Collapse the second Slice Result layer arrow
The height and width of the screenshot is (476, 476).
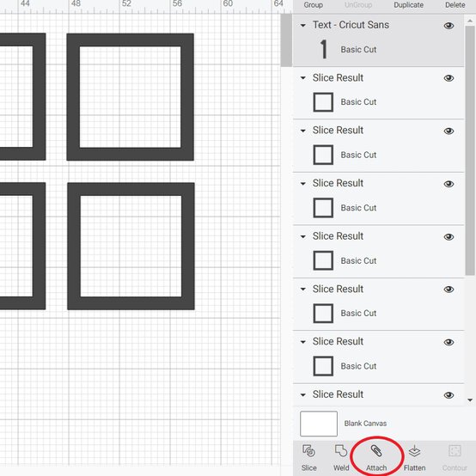click(303, 131)
